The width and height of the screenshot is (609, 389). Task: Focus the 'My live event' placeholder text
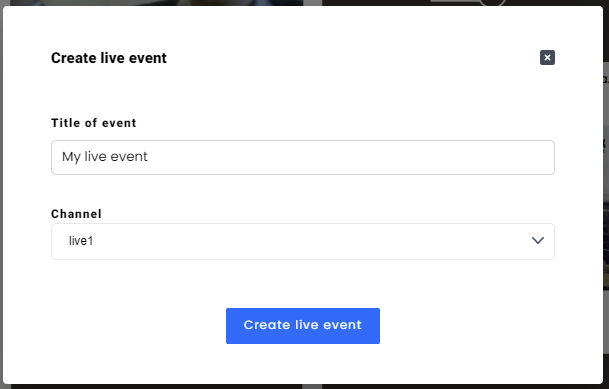tap(104, 157)
